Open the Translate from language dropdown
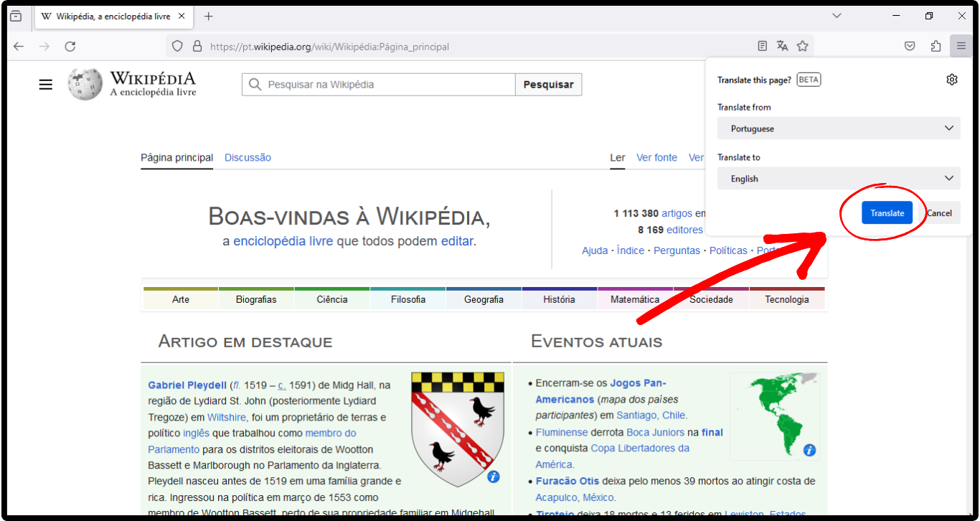Screen dimensions: 980x521 point(838,128)
